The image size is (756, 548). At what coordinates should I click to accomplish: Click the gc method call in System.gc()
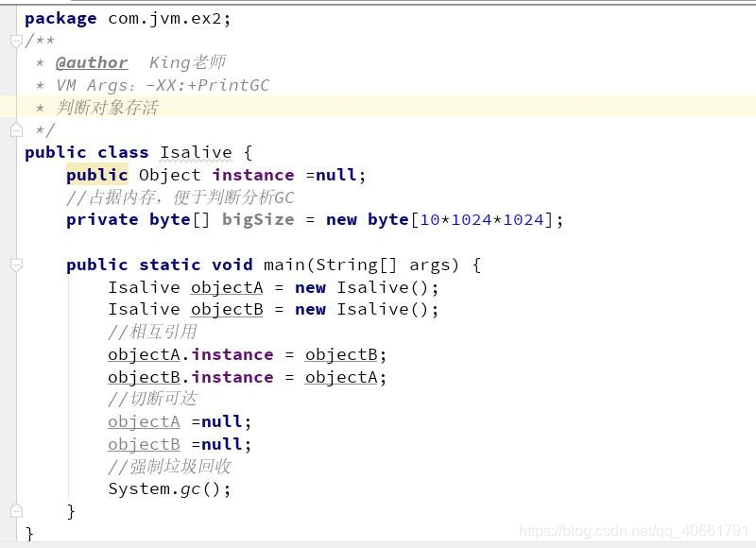191,489
